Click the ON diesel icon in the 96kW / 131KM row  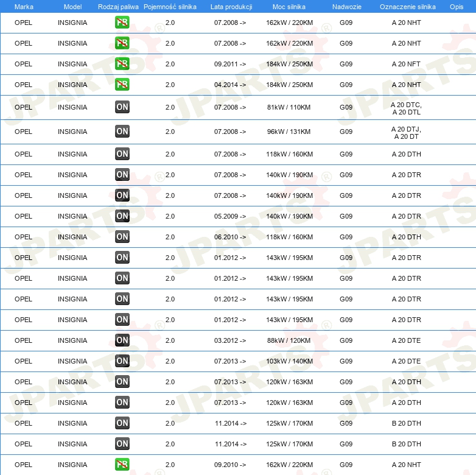pos(122,132)
